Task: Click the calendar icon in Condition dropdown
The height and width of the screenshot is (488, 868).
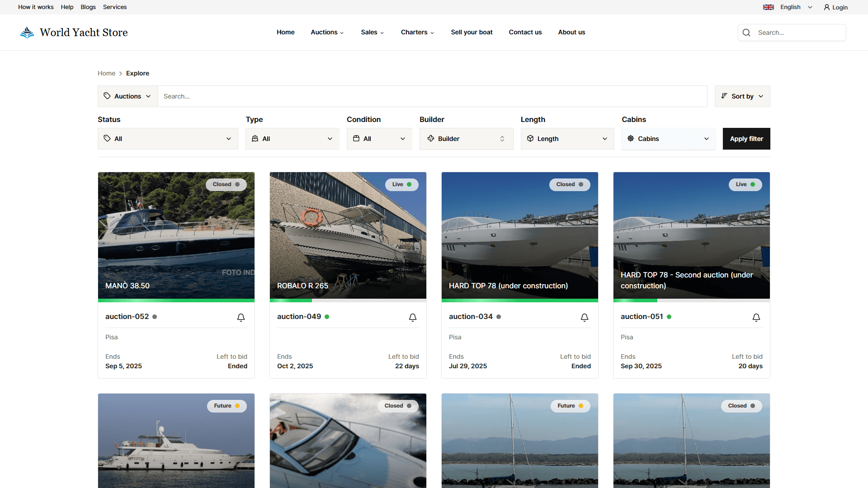Action: point(356,138)
